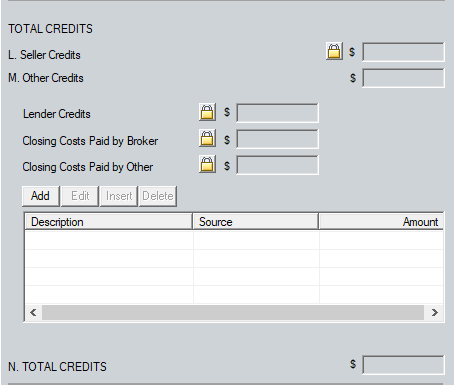Sort by the Description column header

[x=109, y=222]
